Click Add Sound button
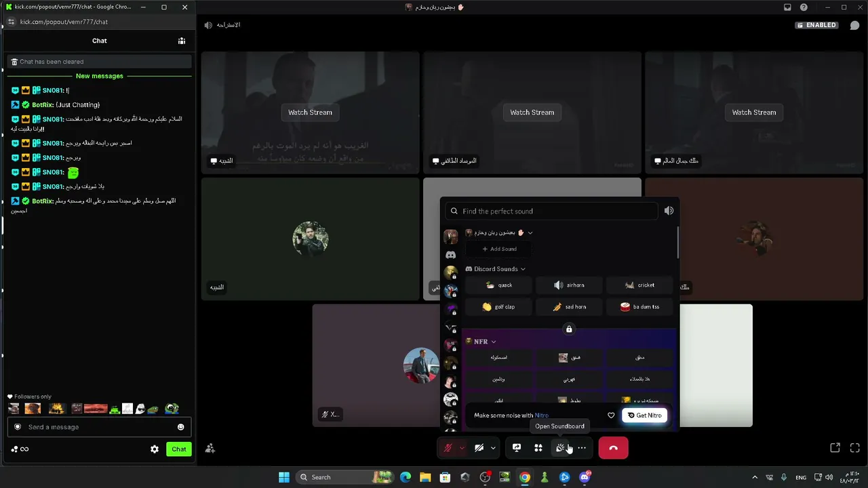Viewport: 868px width, 488px height. (499, 249)
